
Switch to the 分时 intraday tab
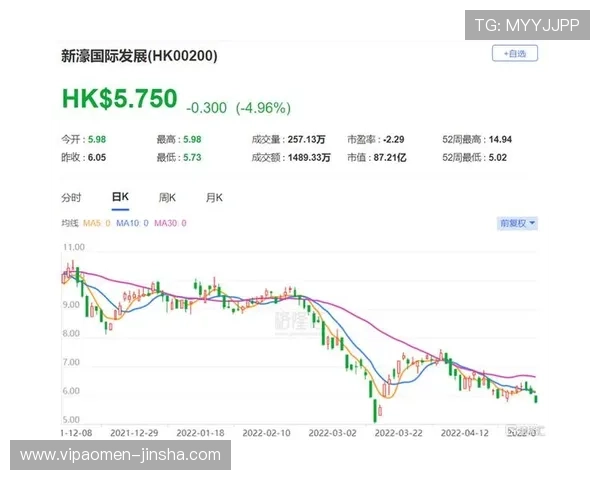coord(71,198)
